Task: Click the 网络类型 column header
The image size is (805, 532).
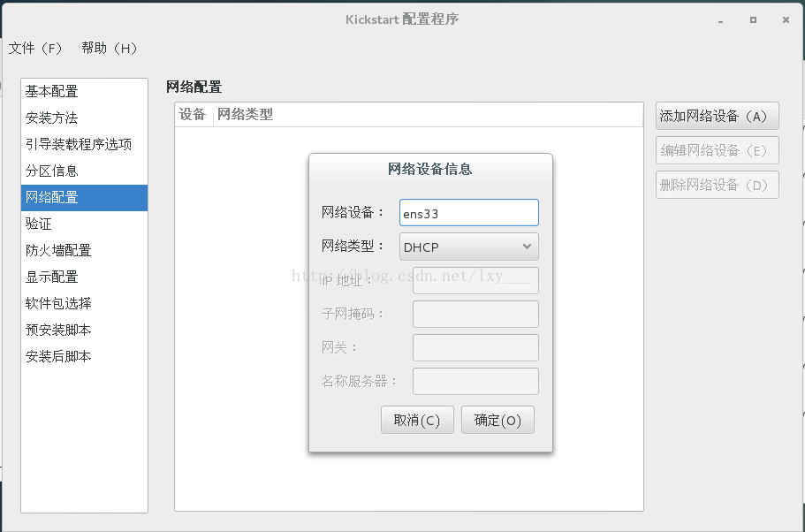Action: coord(428,115)
